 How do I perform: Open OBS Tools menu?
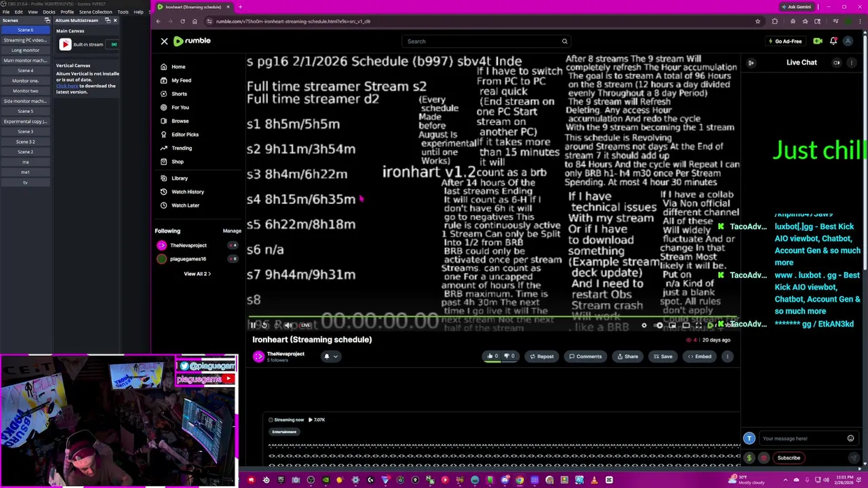[123, 12]
